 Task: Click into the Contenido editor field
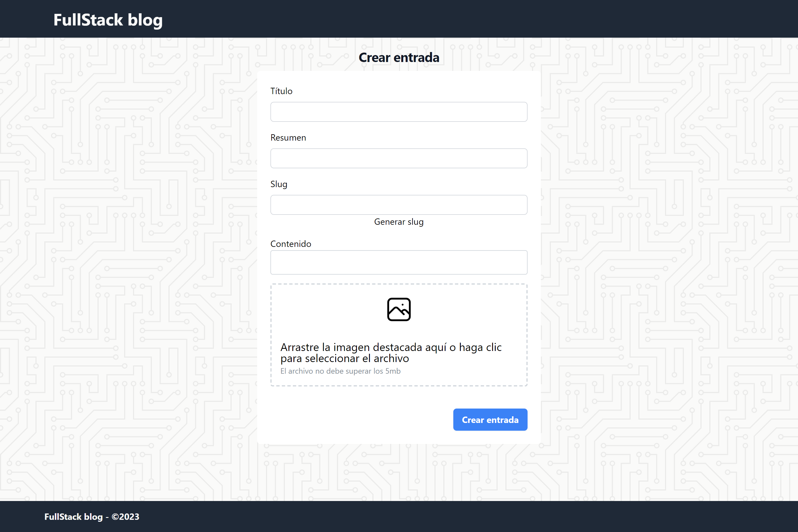[x=399, y=262]
